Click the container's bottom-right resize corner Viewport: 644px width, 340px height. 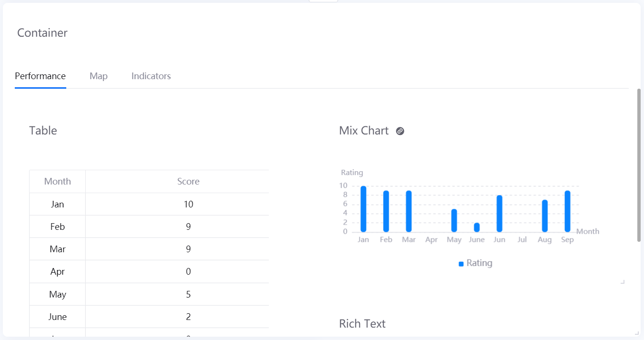pos(637,333)
